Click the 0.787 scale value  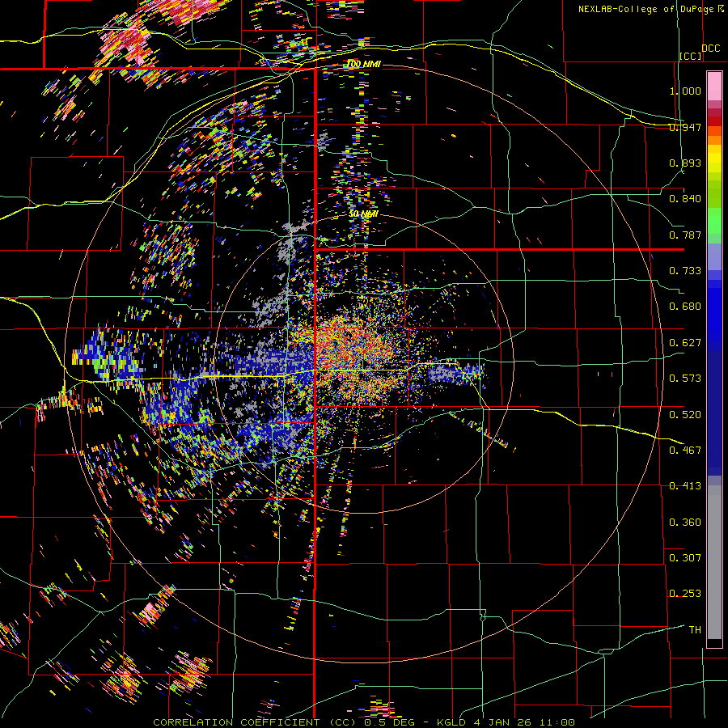click(x=685, y=235)
